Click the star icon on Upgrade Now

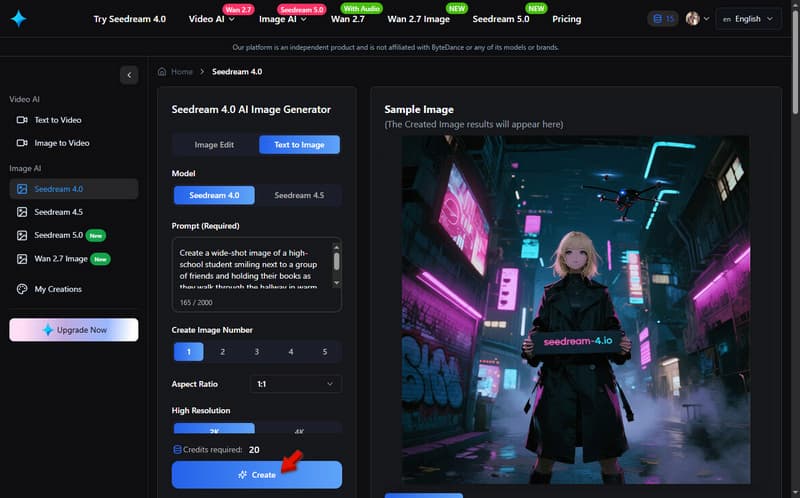tap(47, 330)
